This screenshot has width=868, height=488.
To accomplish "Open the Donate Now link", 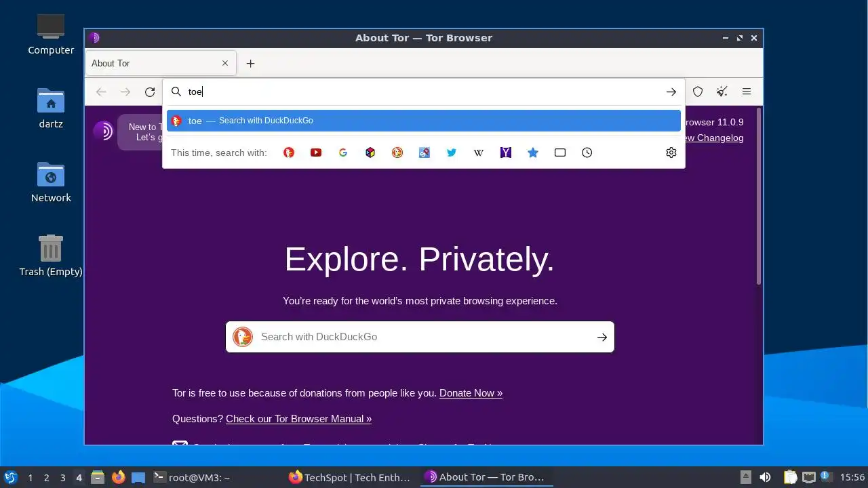I will (x=471, y=393).
